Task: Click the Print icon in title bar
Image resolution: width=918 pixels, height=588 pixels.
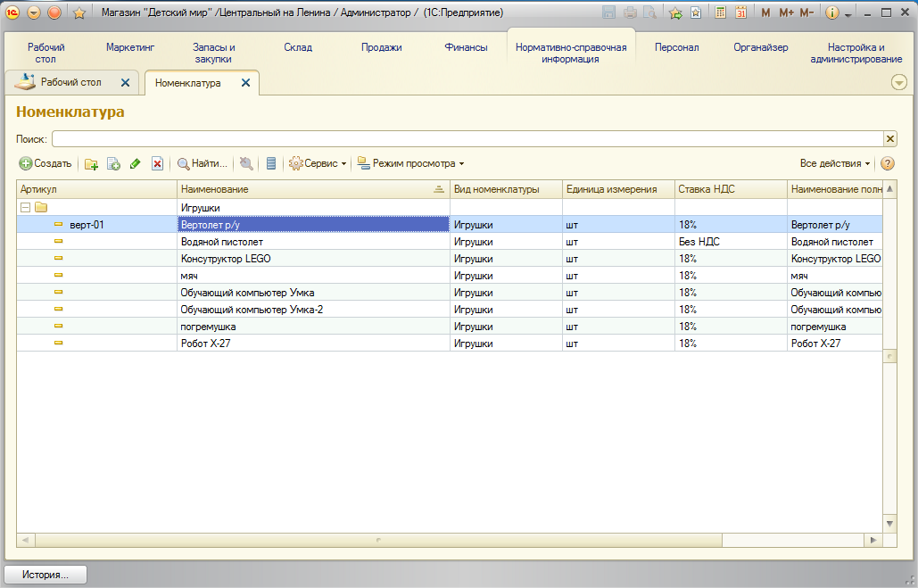Action: (630, 12)
